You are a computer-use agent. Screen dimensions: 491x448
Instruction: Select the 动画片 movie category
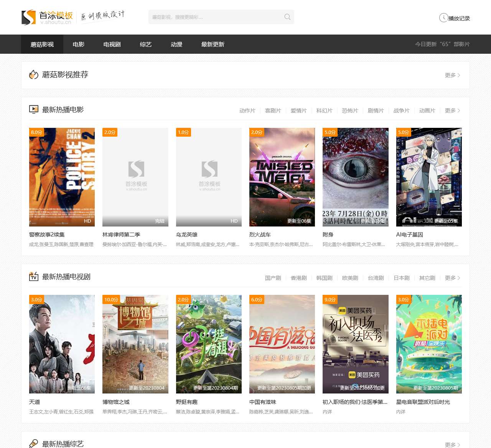click(427, 111)
